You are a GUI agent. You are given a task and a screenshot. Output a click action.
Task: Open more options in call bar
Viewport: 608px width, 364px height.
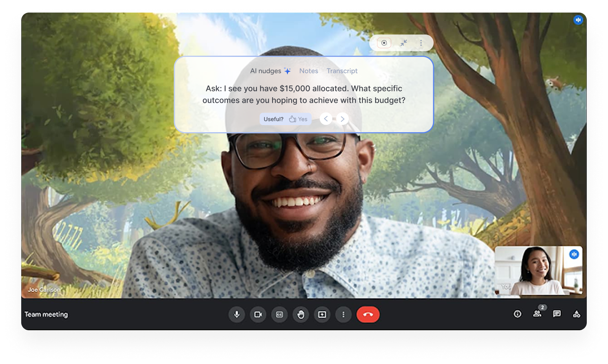point(343,315)
